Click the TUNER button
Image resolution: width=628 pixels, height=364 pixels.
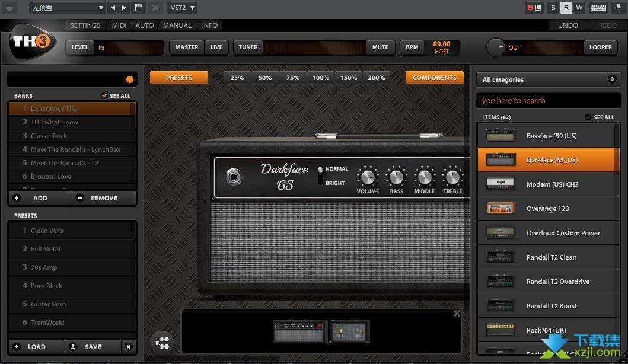(248, 47)
